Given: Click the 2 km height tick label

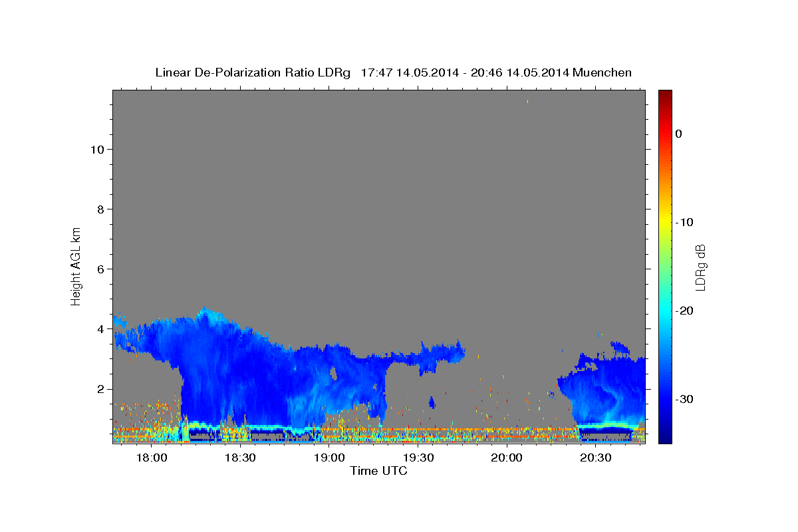Looking at the screenshot, I should coord(100,389).
